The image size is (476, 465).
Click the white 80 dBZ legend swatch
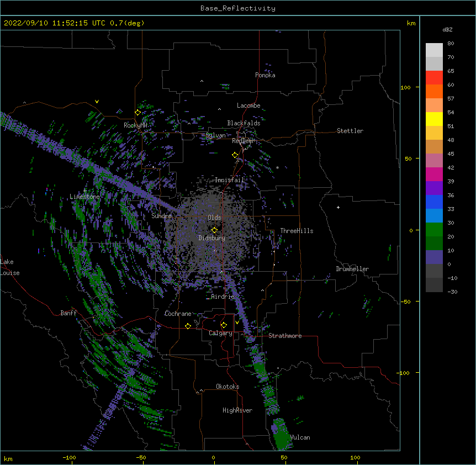[434, 50]
